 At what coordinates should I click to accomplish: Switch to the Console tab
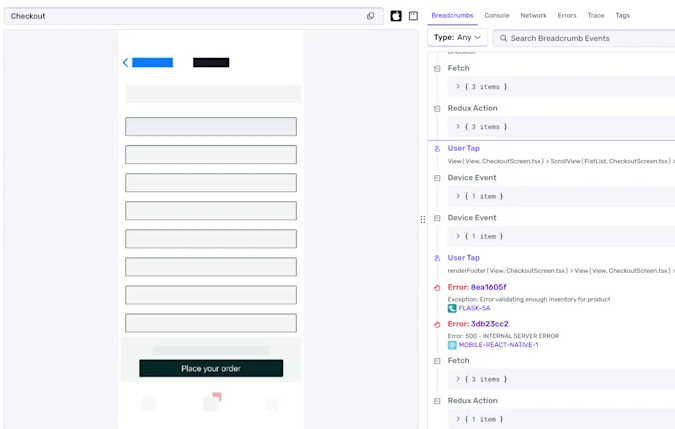497,15
